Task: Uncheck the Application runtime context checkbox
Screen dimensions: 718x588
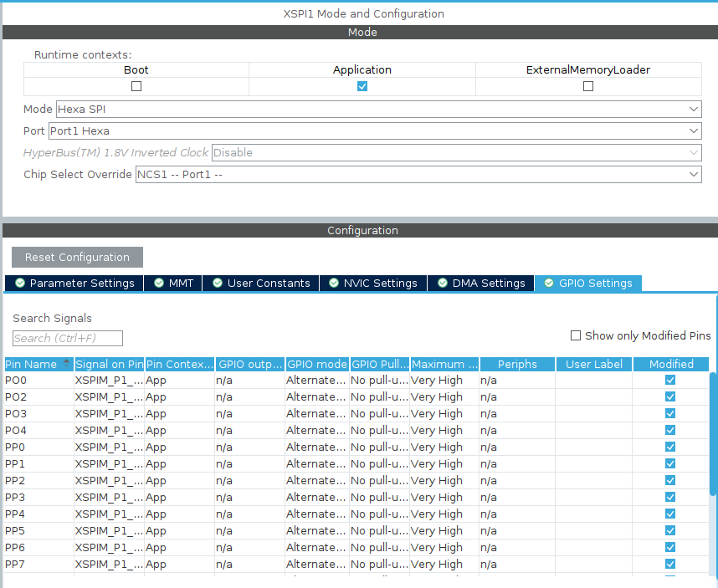Action: click(362, 86)
